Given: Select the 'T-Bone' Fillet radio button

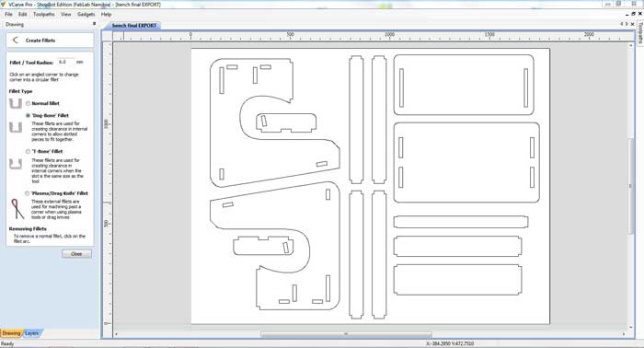Looking at the screenshot, I should (28, 152).
